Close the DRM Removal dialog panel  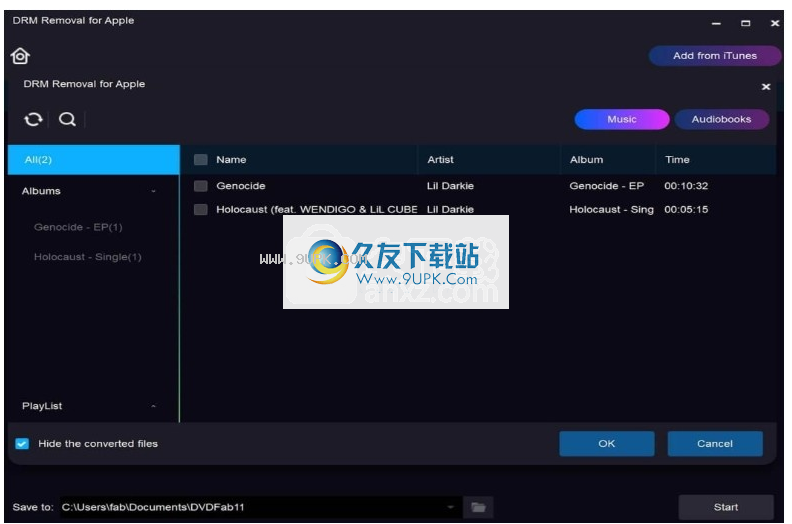(766, 87)
